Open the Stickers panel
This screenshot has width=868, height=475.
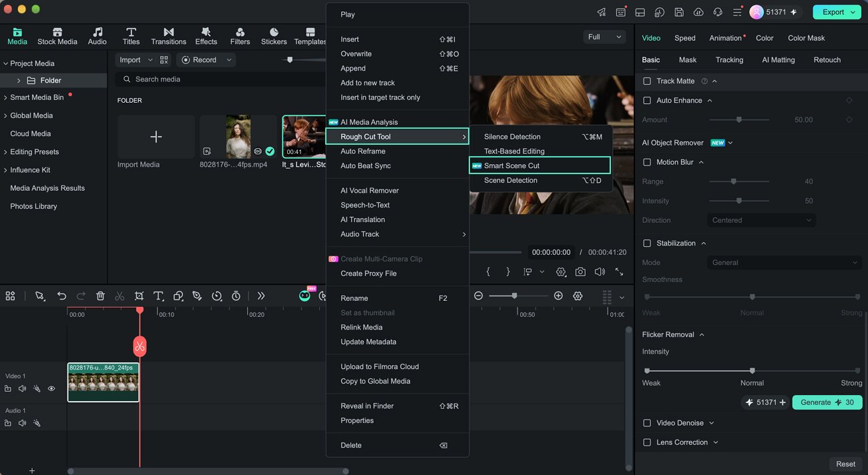tap(274, 36)
